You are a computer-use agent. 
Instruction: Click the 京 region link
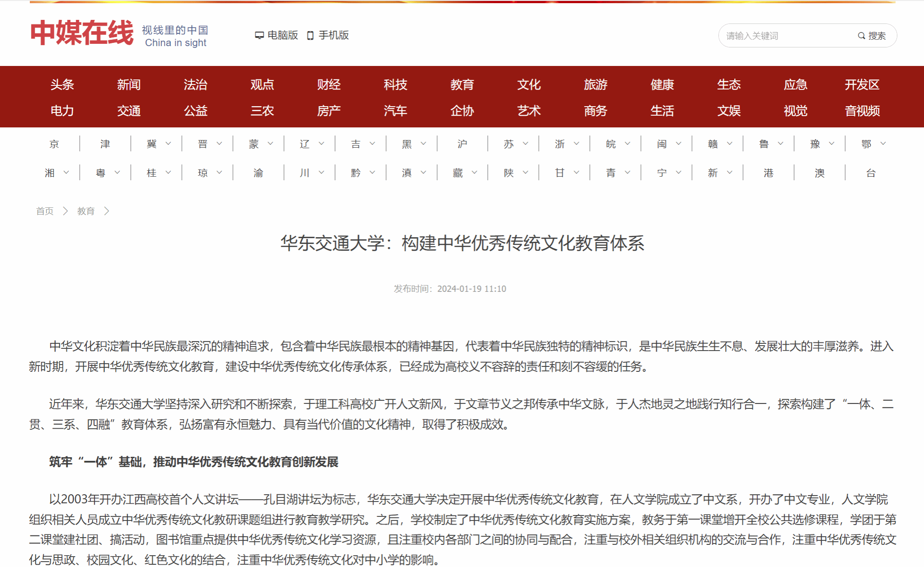(54, 144)
